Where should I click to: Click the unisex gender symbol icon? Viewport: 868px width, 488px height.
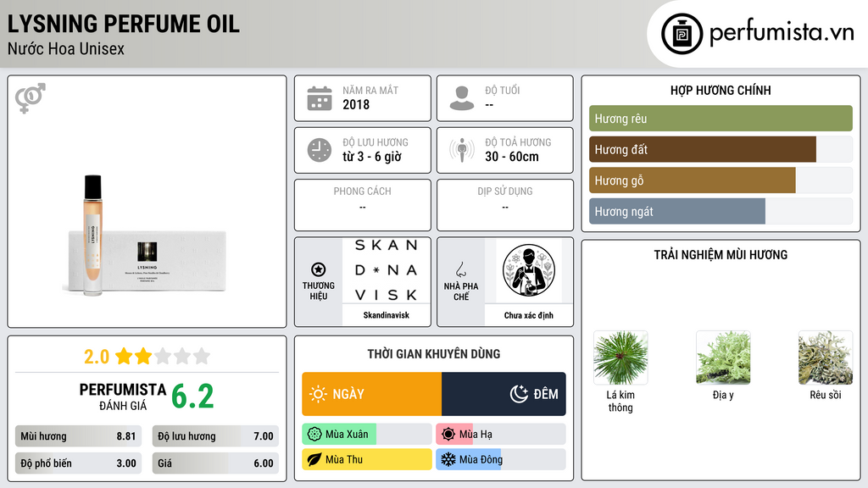click(x=31, y=98)
